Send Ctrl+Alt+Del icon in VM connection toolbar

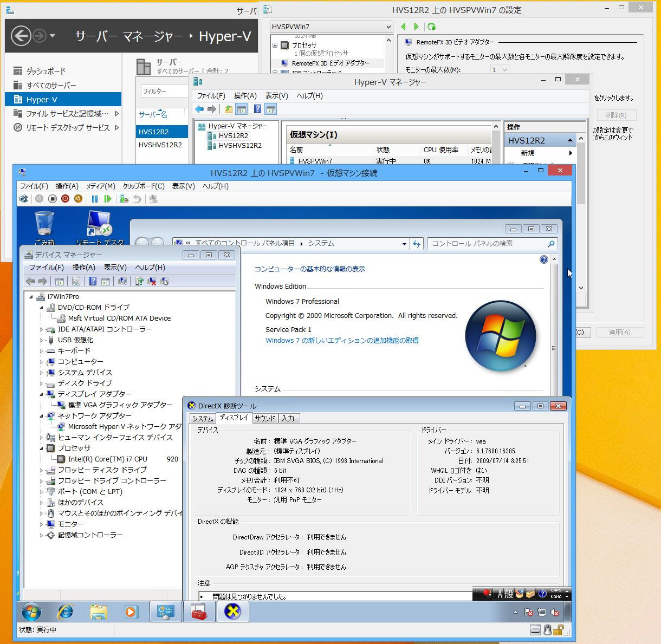tap(23, 199)
